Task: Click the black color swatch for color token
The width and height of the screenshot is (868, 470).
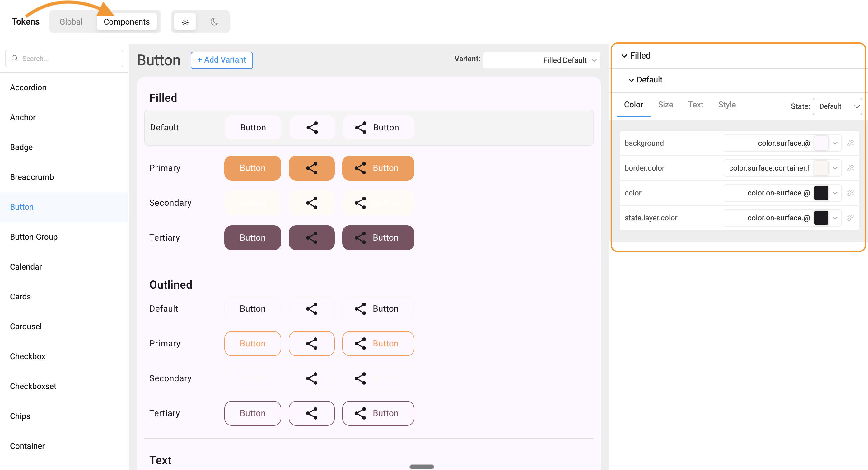Action: 821,193
